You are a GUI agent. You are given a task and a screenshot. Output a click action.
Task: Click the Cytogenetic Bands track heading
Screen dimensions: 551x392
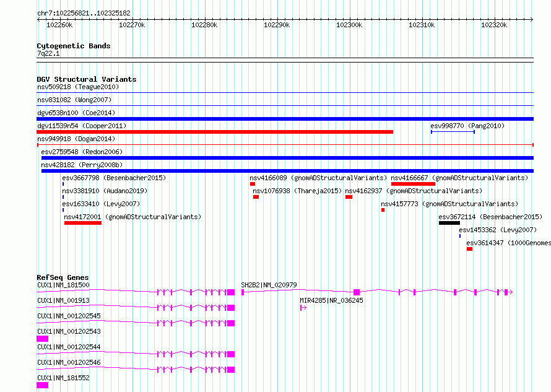(74, 46)
